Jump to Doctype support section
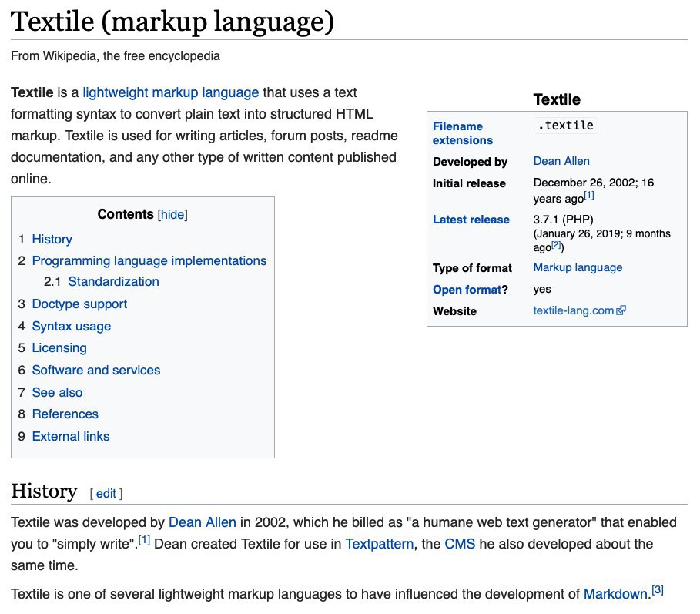The height and width of the screenshot is (614, 700). 79,304
